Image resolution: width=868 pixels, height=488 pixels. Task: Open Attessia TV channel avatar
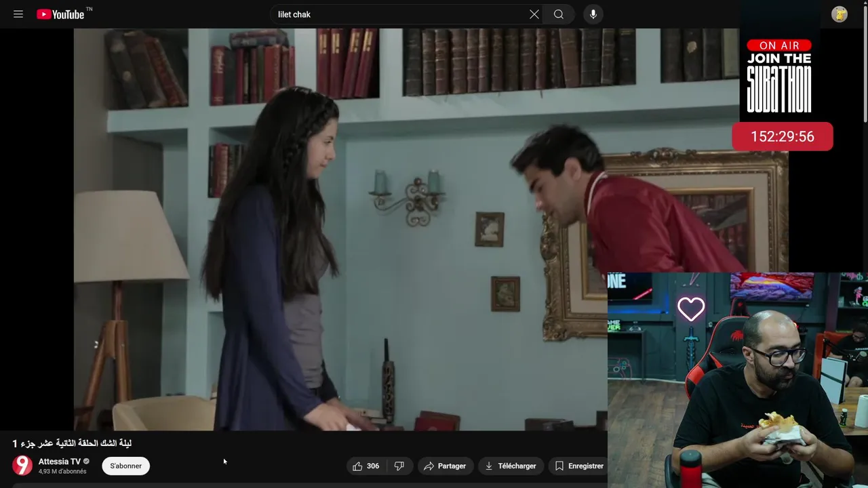22,466
